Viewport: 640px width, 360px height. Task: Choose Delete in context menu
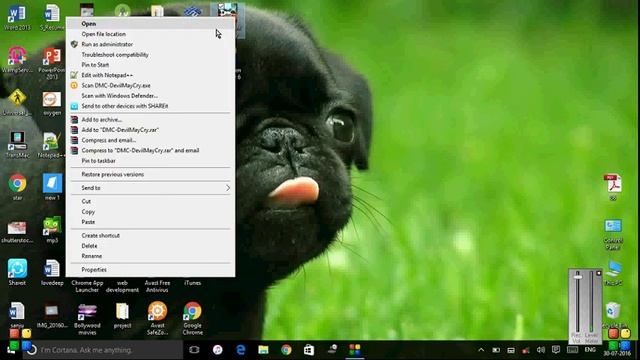(150, 246)
